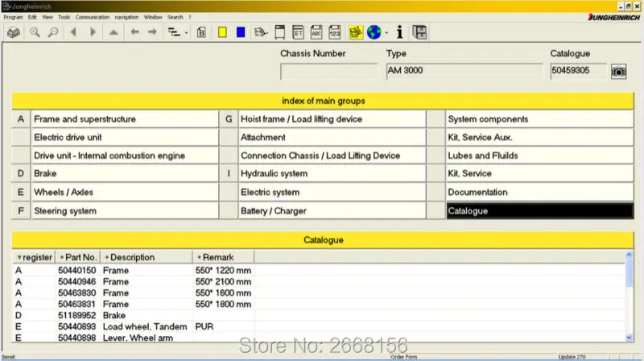Click the Catalogue number field 50459305
This screenshot has width=644, height=361.
(x=578, y=71)
